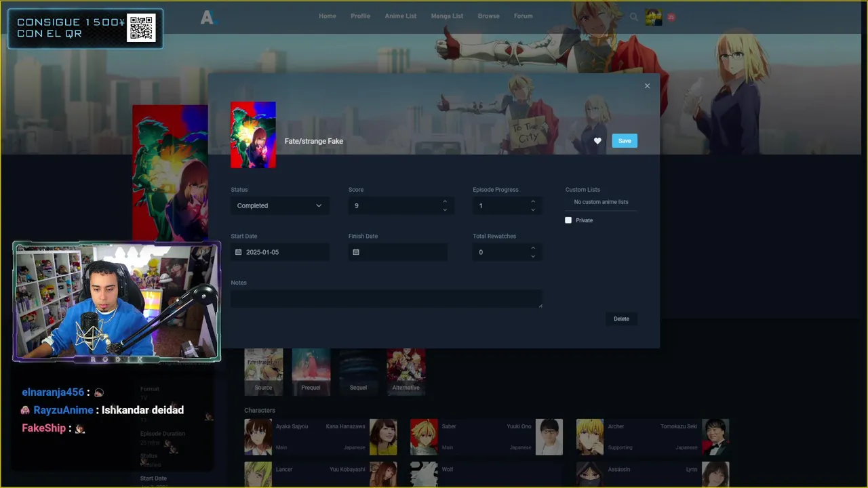The height and width of the screenshot is (488, 868).
Task: Open the Finish Date calendar icon
Action: coord(356,252)
